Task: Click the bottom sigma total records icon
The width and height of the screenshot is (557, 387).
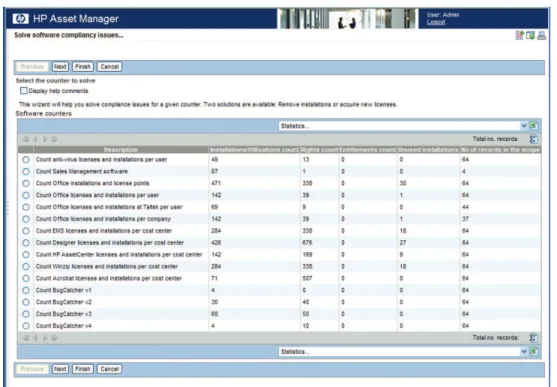Action: coord(533,338)
